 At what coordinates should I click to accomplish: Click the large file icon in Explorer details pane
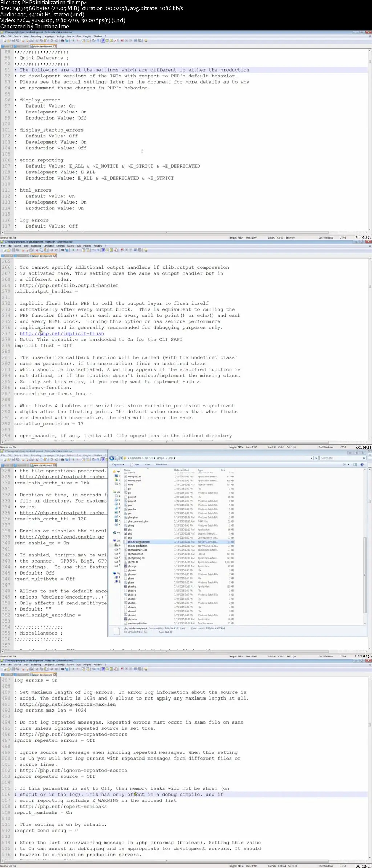tap(117, 630)
